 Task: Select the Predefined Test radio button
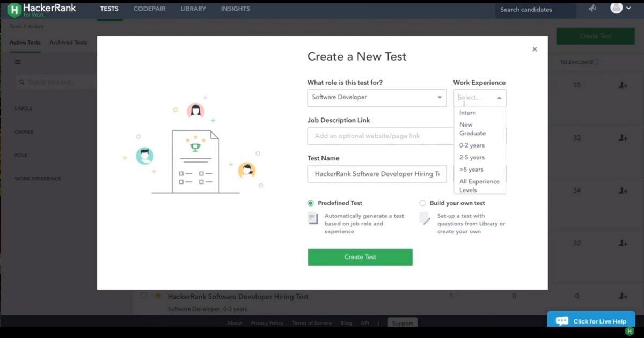pos(310,203)
